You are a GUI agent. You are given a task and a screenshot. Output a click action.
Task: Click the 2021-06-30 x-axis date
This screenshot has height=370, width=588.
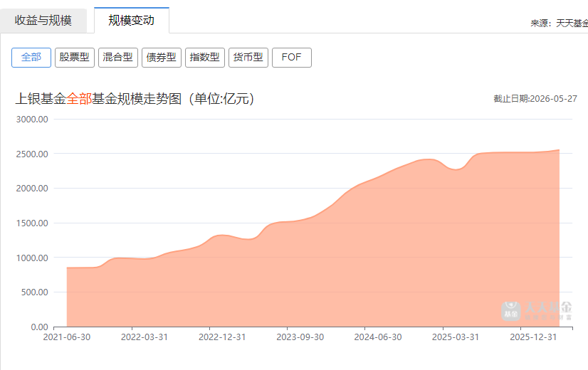(67, 337)
